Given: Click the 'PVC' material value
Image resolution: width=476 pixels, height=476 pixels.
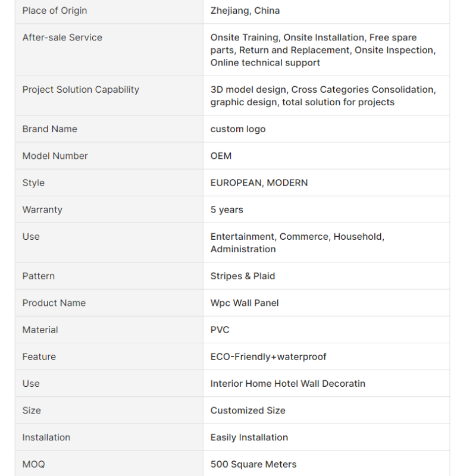Looking at the screenshot, I should tap(220, 330).
